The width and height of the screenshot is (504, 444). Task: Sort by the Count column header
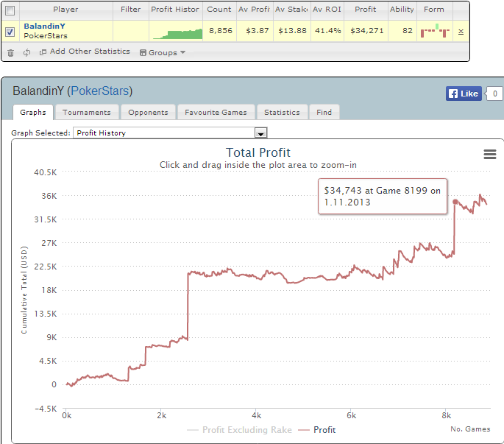click(219, 10)
